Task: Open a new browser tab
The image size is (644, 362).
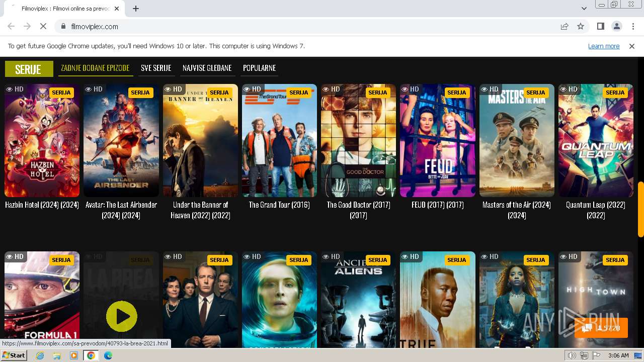Action: [x=136, y=9]
